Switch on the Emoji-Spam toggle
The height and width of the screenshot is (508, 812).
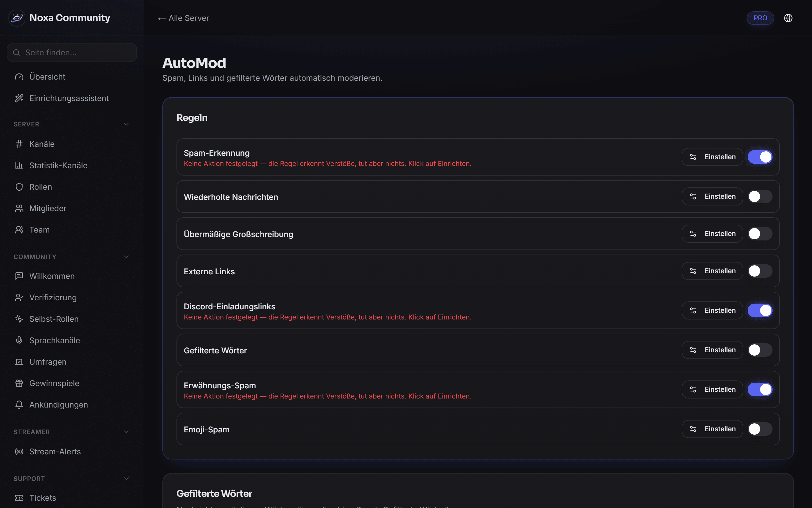[x=760, y=429]
